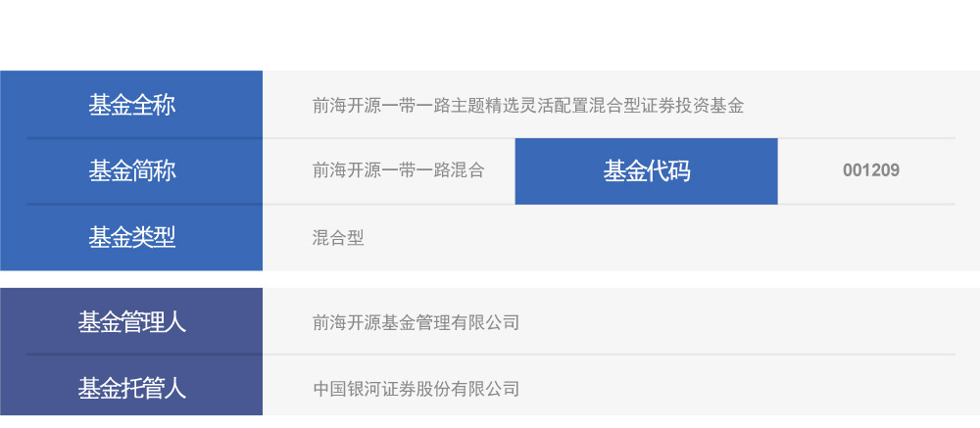Click 股份 in the custodian company name
This screenshot has width=980, height=428.
coord(433,389)
